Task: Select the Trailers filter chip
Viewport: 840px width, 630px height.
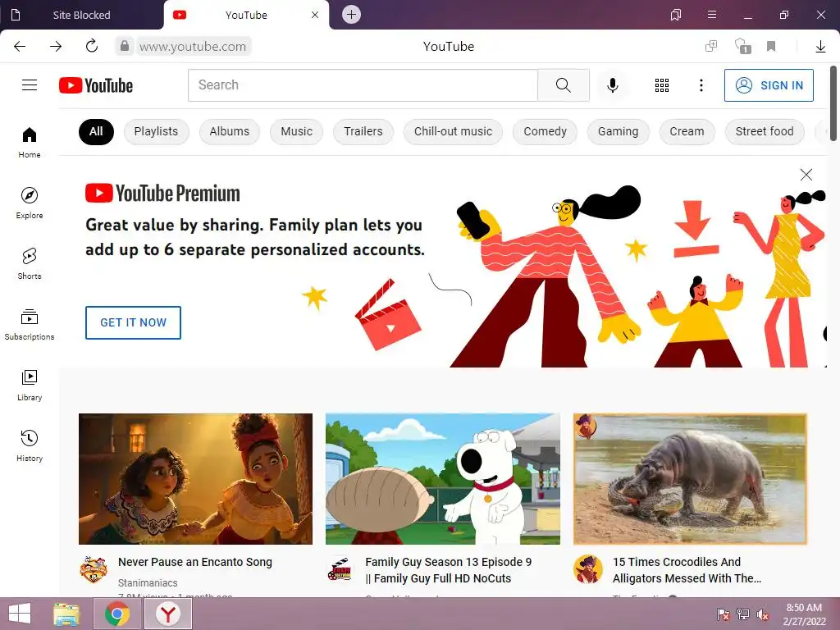Action: [x=363, y=132]
